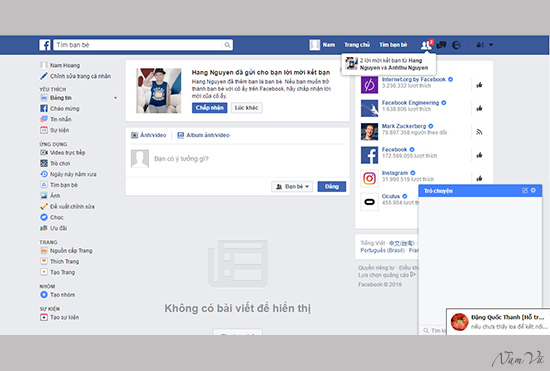Open Chỉnh sửa trang cá nhân
Screen dimensions: 550x371
[75, 76]
